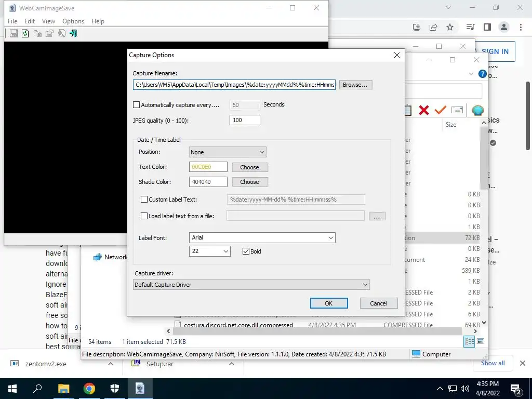Viewport: 532px width, 399px height.
Task: Open Chrome side panel icon
Action: click(x=487, y=27)
